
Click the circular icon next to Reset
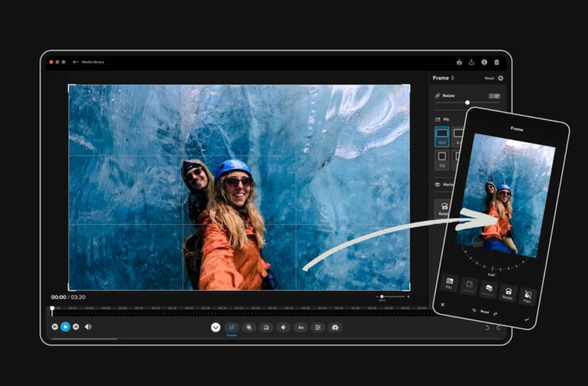pyautogui.click(x=501, y=78)
